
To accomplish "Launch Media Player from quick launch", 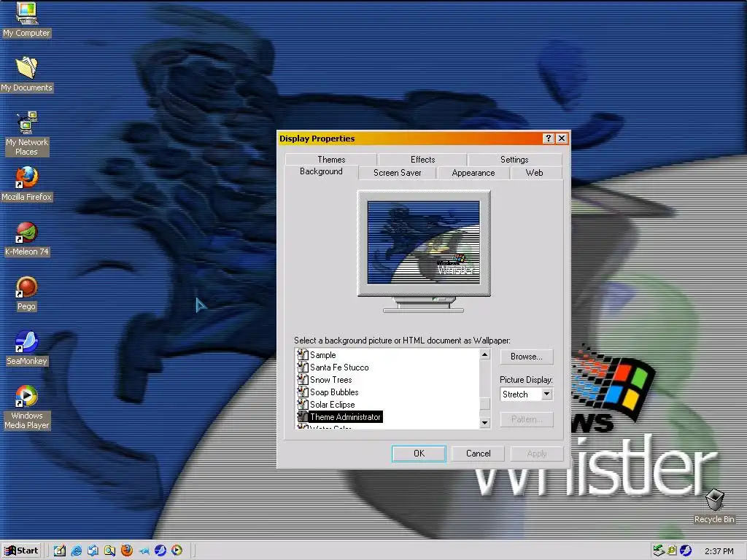I will (177, 551).
